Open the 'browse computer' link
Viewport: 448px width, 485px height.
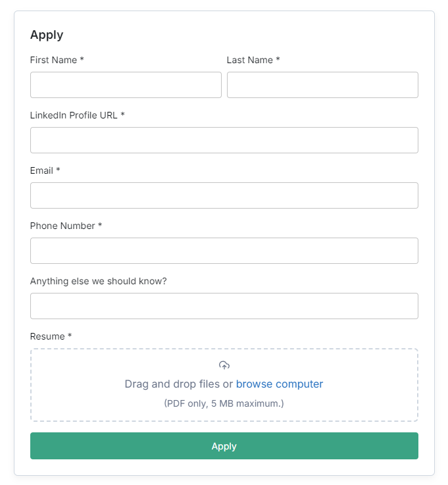coord(280,384)
